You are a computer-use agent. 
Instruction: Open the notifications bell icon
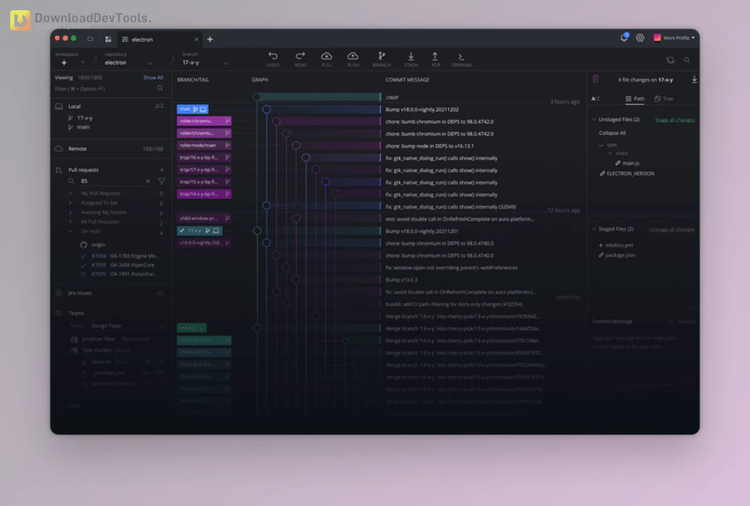tap(624, 37)
